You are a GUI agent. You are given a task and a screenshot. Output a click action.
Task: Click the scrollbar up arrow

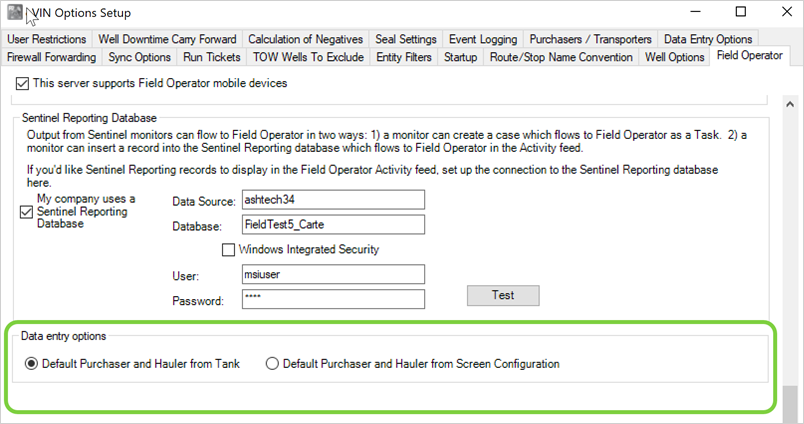[x=790, y=104]
